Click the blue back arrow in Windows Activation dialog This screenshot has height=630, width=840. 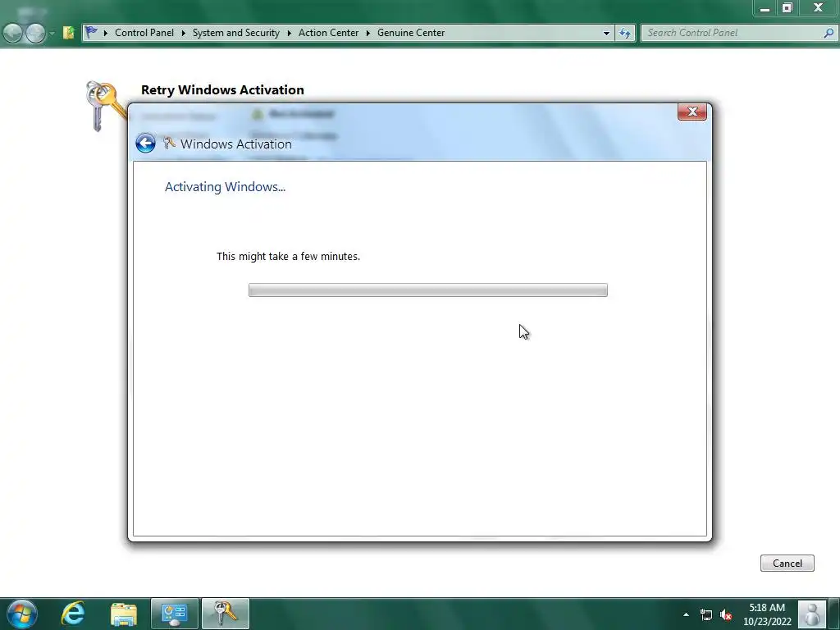(145, 143)
